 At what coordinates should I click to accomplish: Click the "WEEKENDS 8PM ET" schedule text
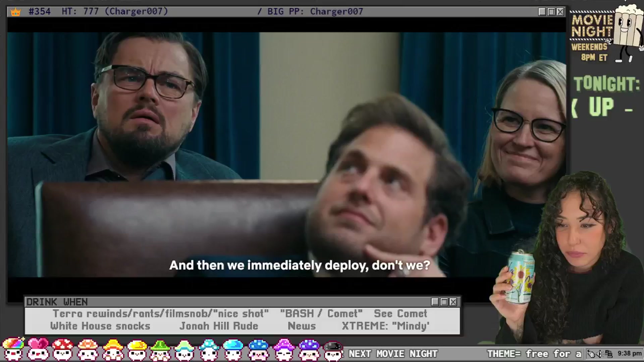point(590,52)
